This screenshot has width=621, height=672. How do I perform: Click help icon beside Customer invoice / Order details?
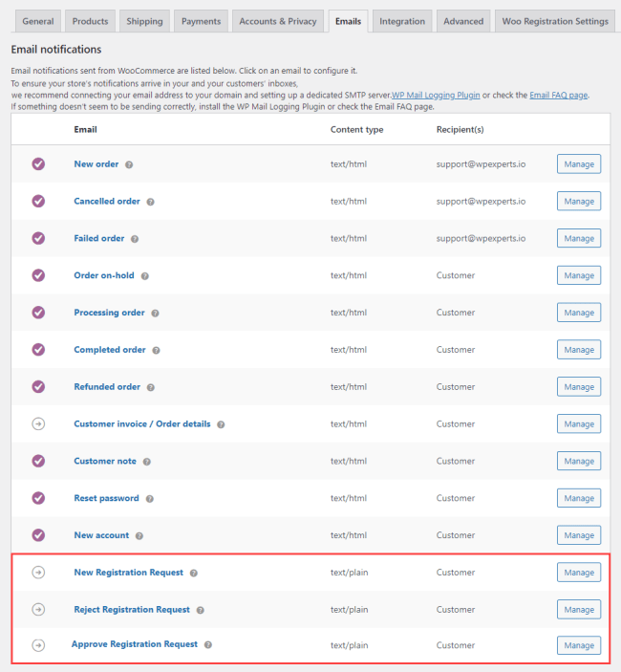tap(221, 424)
